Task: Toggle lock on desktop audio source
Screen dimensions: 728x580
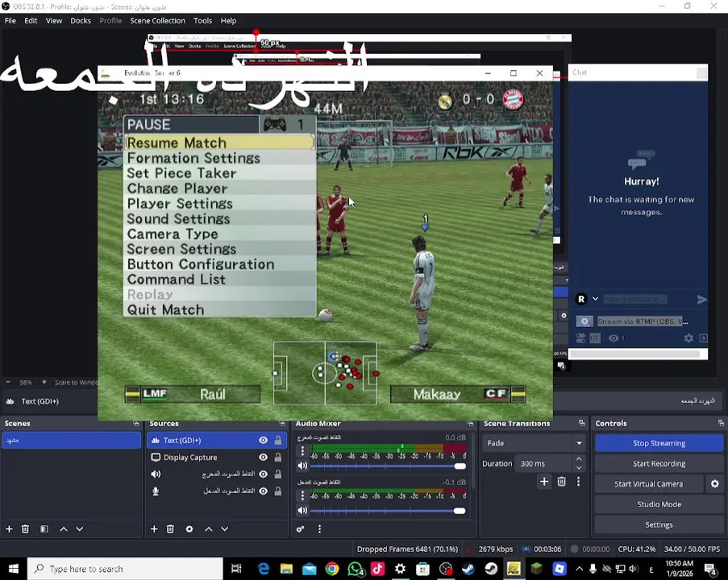Action: coord(278,474)
